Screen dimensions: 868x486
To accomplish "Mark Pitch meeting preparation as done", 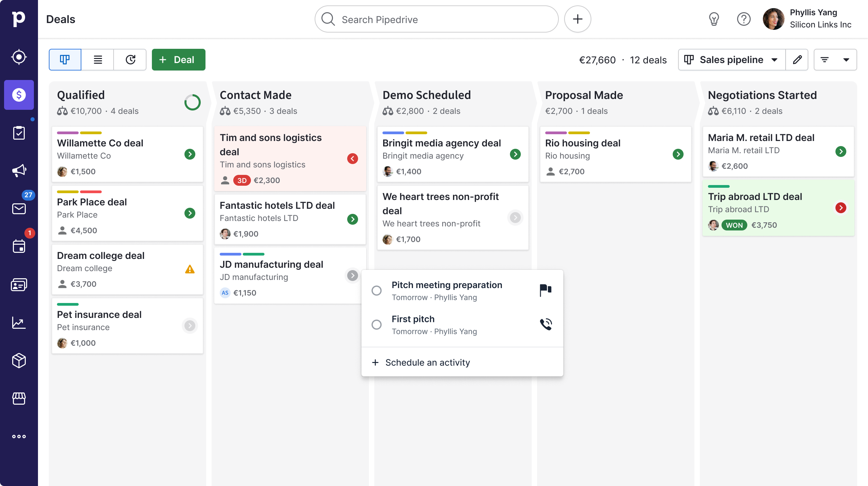I will 376,290.
